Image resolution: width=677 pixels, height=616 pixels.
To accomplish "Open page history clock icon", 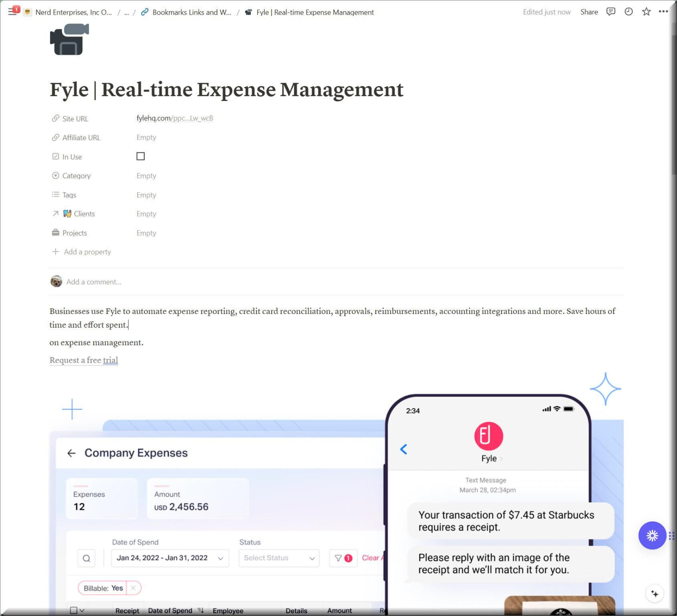I will coord(628,12).
